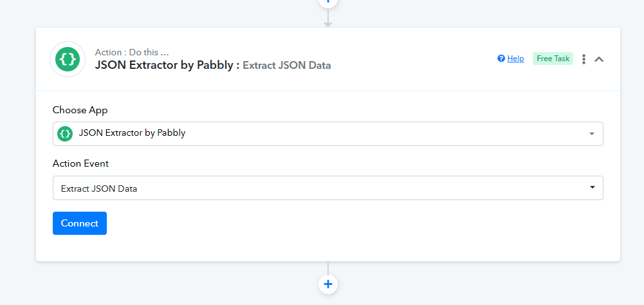The height and width of the screenshot is (305, 644).
Task: Click the connector arrow above the action card
Action: click(327, 18)
